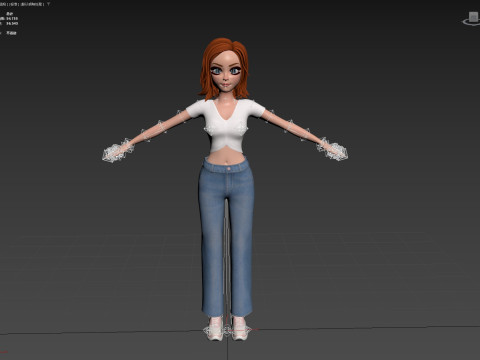This screenshot has height=360, width=480.
Task: Click the ViewCube navigation cube
Action: (x=474, y=17)
